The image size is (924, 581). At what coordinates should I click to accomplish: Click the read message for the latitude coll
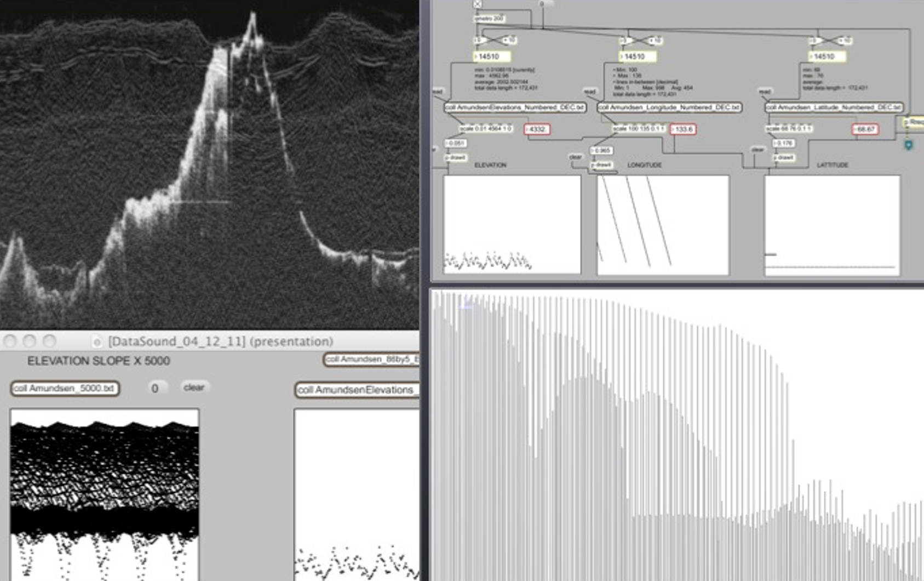(x=765, y=92)
